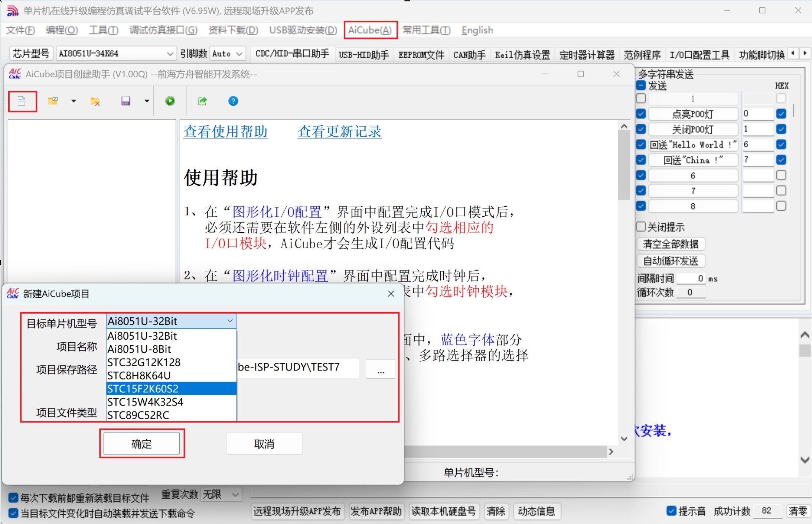
Task: Switch language via English menu
Action: [477, 30]
